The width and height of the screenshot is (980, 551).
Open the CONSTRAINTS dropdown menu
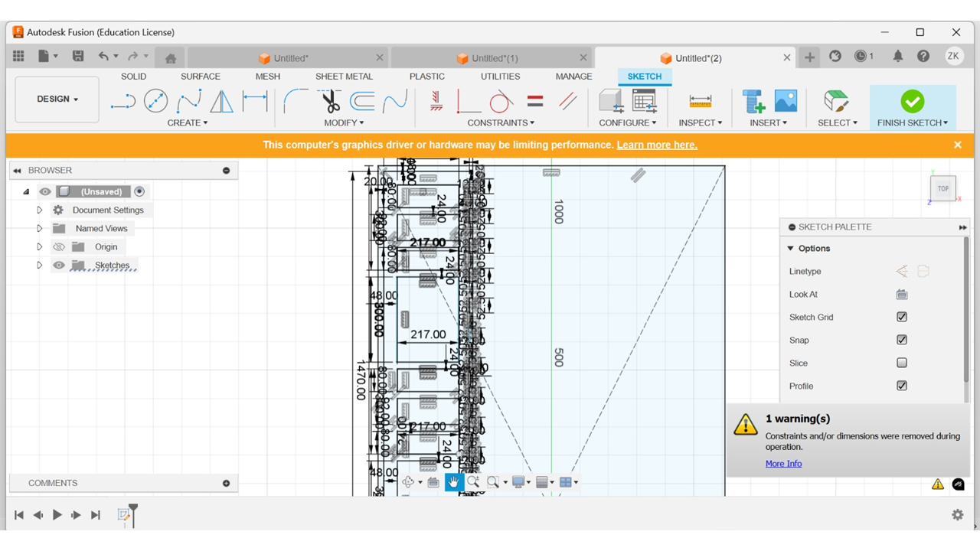click(x=501, y=122)
